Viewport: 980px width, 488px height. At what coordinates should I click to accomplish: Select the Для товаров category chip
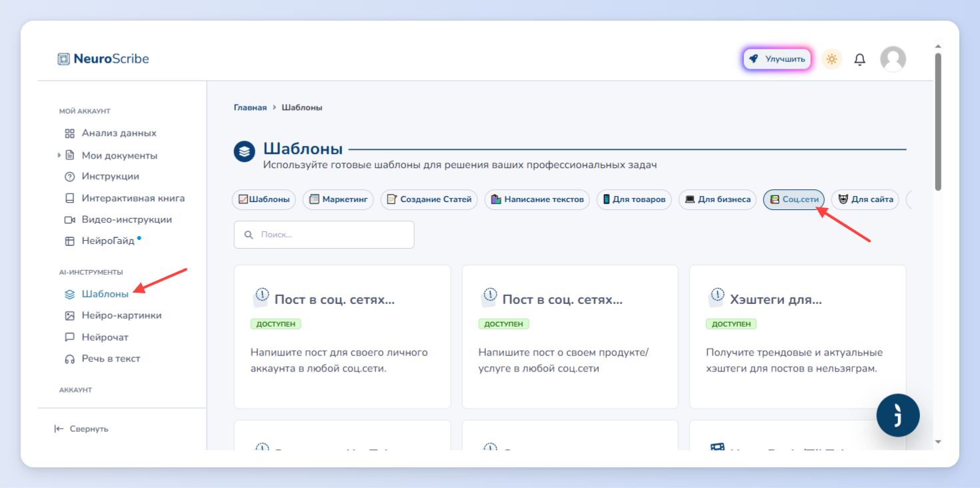[634, 199]
